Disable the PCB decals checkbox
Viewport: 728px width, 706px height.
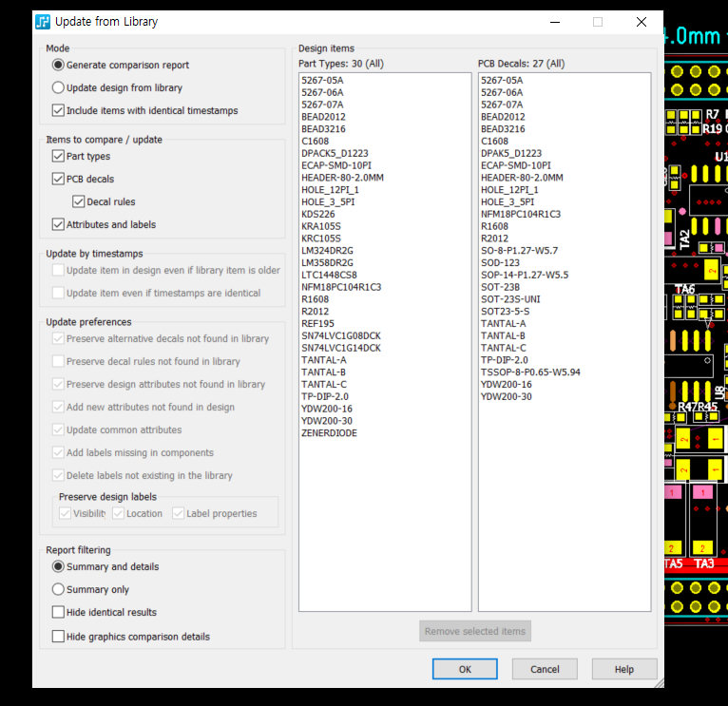(59, 179)
